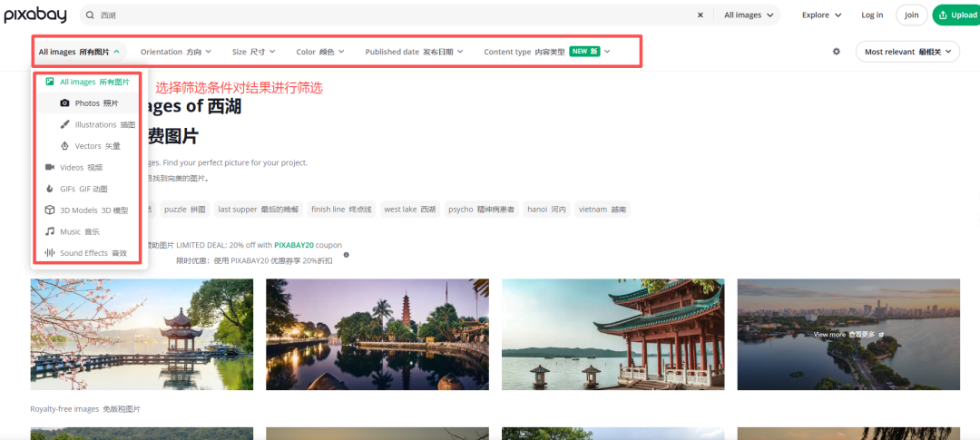Viewport: 980px width, 440px height.
Task: Open the red pavilion lake photo
Action: tap(613, 335)
